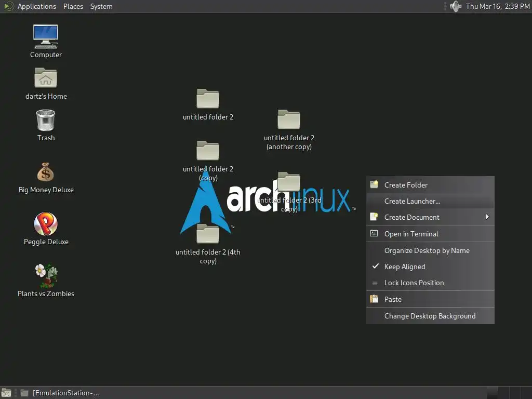Activate the EmulationStation window in taskbar

(60, 393)
